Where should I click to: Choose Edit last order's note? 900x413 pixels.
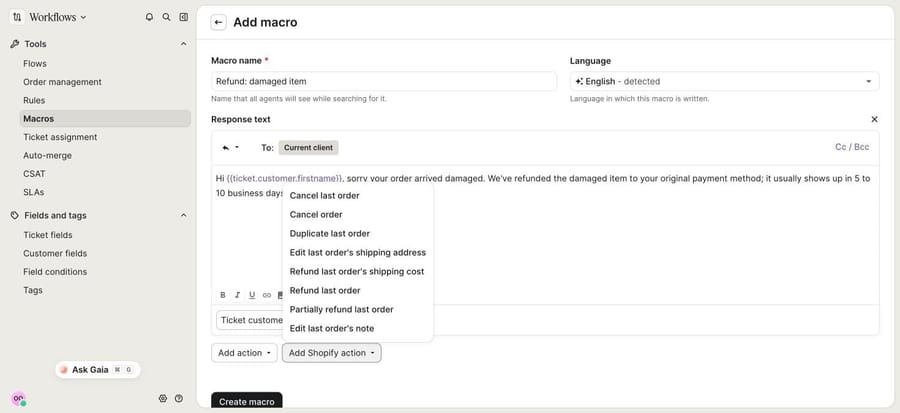[x=332, y=328]
